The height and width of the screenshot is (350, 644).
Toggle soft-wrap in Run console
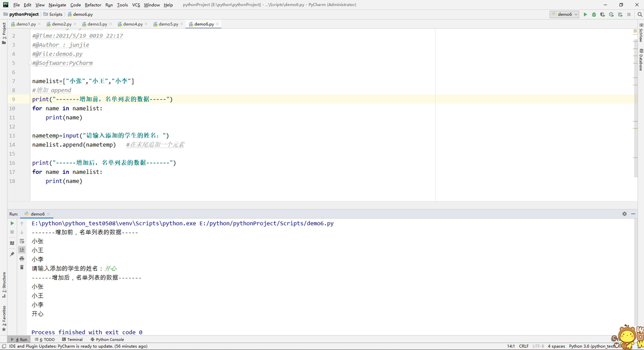(x=22, y=241)
